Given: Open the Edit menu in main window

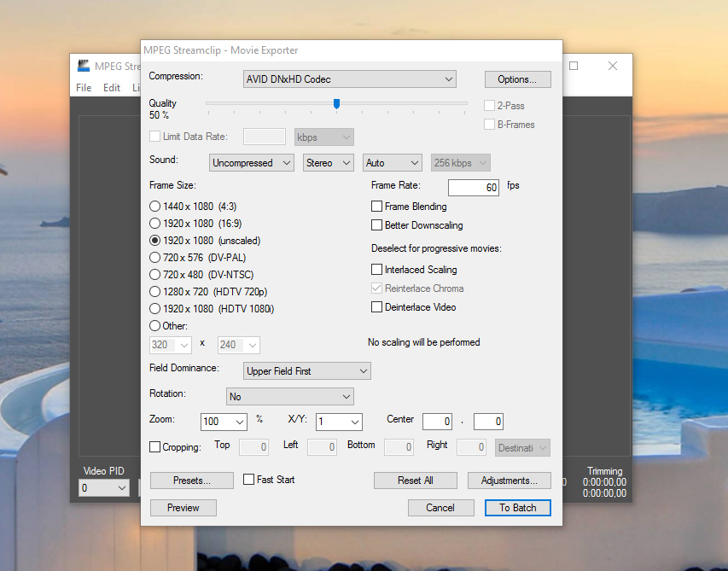Looking at the screenshot, I should tap(112, 88).
